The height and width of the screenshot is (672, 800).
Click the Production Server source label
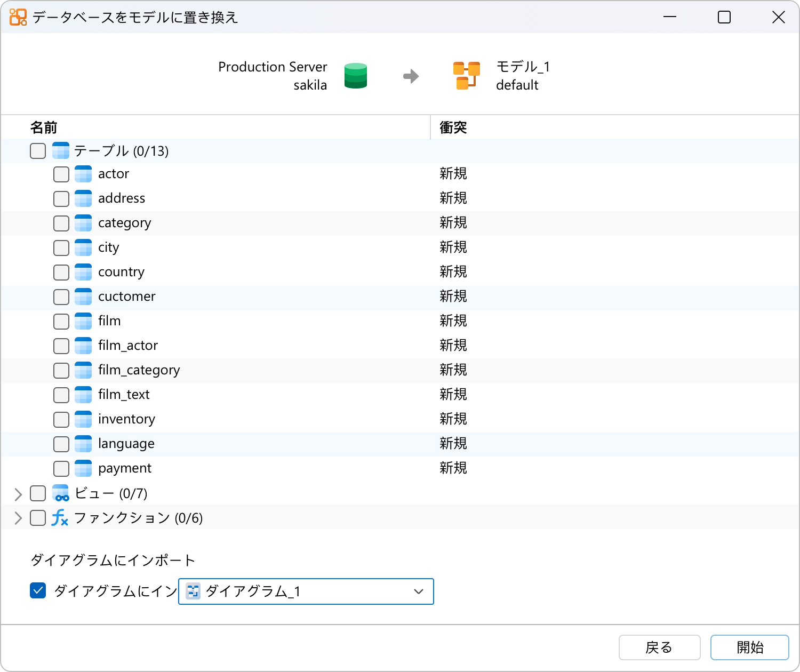[x=273, y=67]
